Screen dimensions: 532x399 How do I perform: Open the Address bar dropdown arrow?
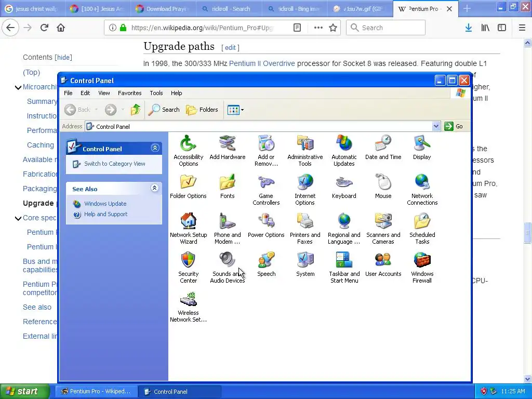point(436,126)
